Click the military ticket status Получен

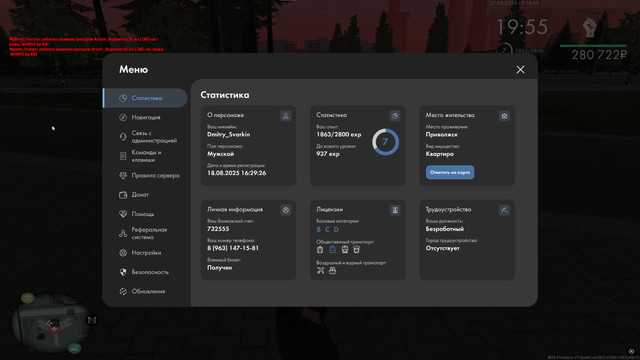tap(220, 268)
